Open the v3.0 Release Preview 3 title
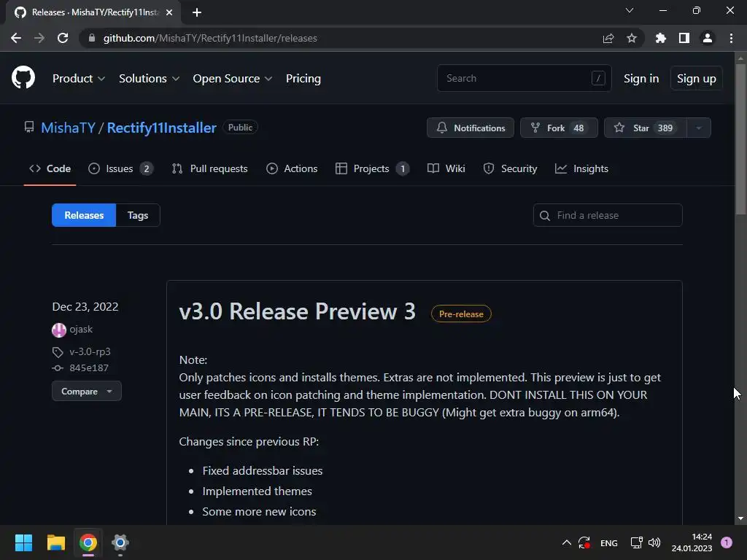The height and width of the screenshot is (560, 747). coord(298,311)
